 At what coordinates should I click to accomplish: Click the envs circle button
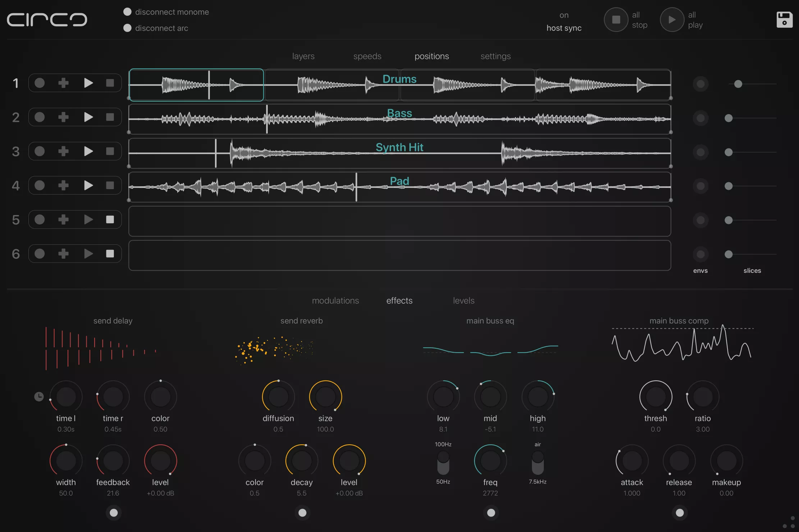(x=700, y=254)
